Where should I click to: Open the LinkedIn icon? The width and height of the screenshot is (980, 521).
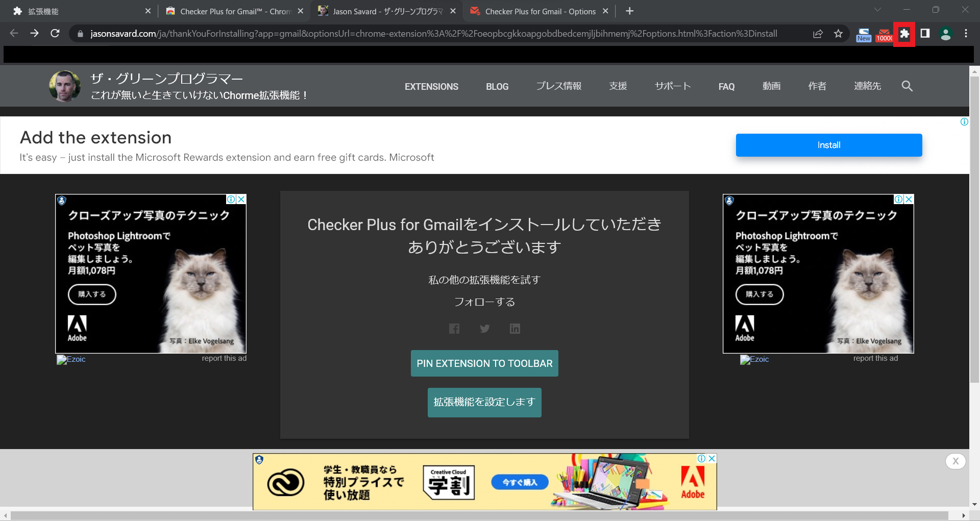point(515,329)
